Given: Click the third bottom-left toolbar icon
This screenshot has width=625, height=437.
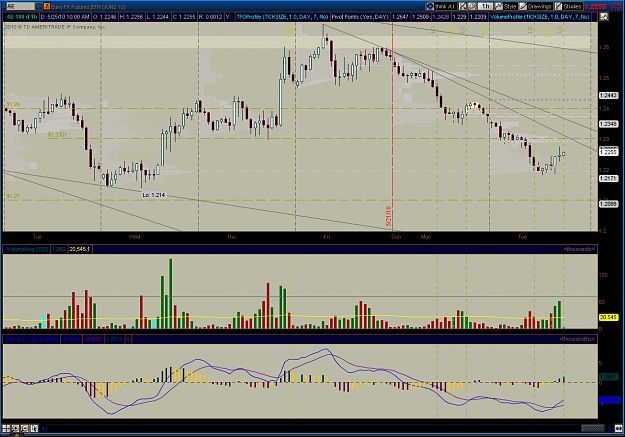Looking at the screenshot, I should (x=25, y=429).
